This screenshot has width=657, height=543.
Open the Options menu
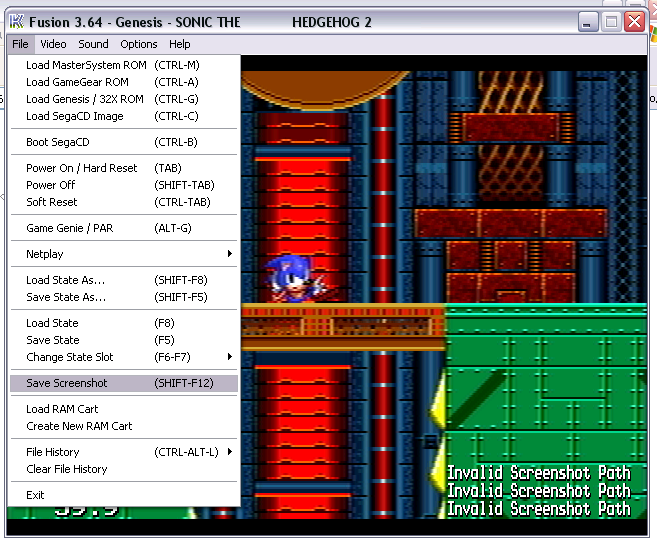[x=139, y=44]
